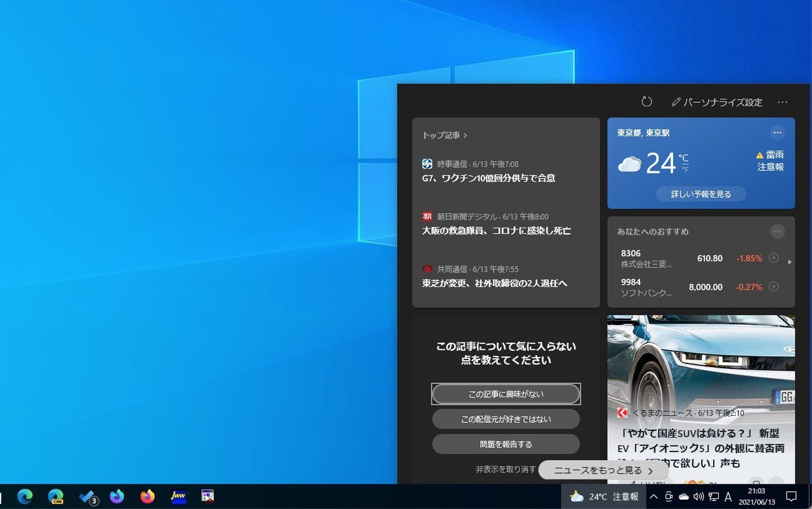This screenshot has width=812, height=509.
Task: Add stock 8306 to watchlist with plus icon
Action: coord(773,258)
